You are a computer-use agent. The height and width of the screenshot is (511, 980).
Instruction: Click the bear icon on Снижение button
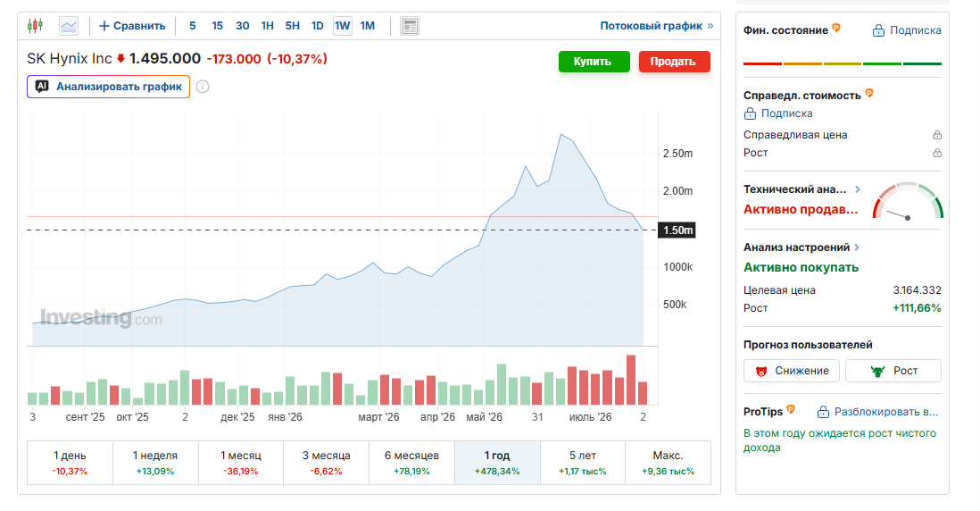tap(760, 371)
